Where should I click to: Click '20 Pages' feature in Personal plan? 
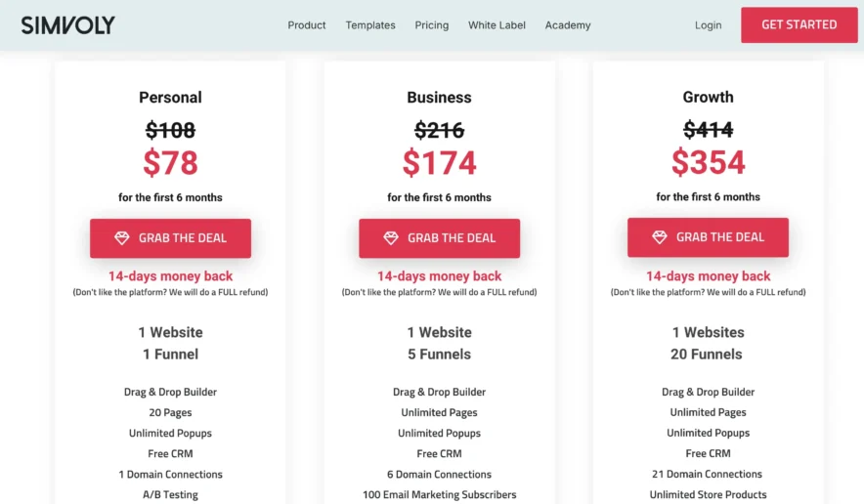[x=170, y=412]
